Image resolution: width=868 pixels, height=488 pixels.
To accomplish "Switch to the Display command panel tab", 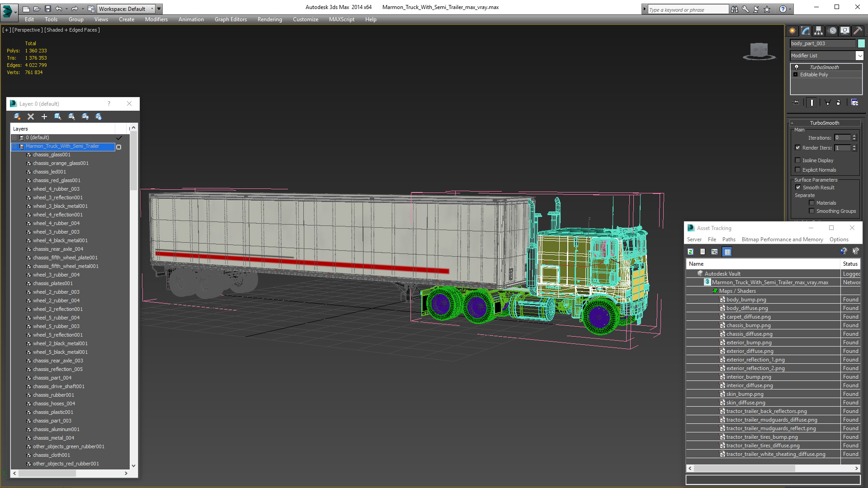I will [845, 31].
